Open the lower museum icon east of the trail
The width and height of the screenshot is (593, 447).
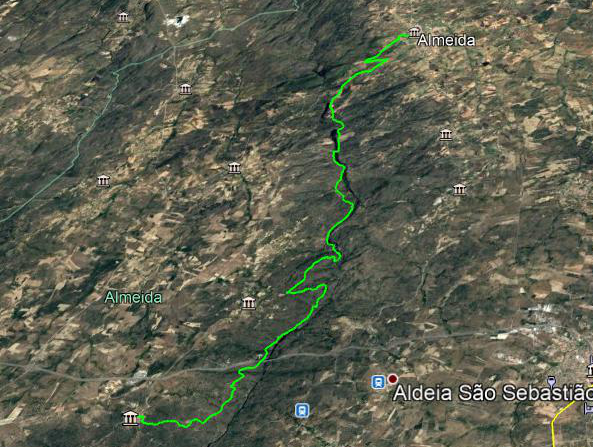[459, 189]
